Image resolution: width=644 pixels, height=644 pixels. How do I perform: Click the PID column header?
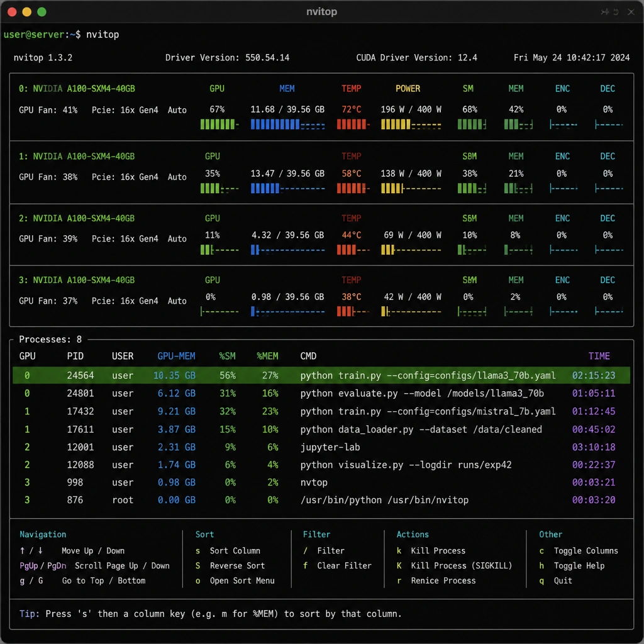75,356
